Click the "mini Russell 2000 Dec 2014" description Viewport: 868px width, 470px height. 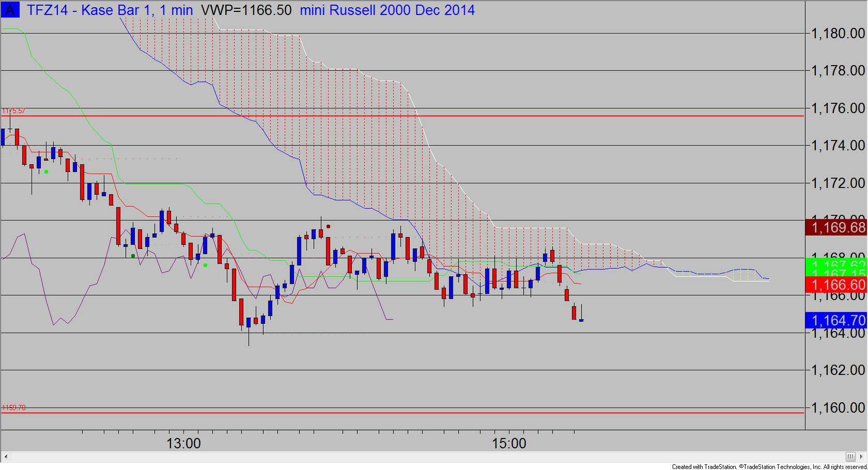pyautogui.click(x=387, y=10)
